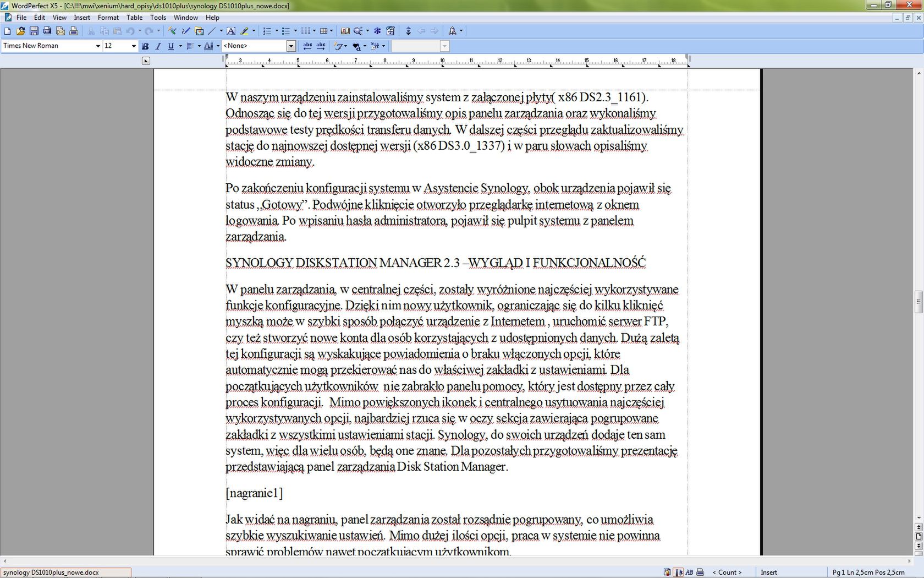Insert a text box
The width and height of the screenshot is (924, 578).
(231, 31)
